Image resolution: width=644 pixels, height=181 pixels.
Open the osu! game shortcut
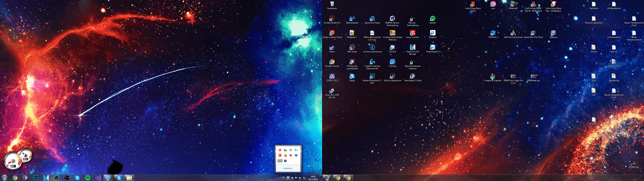pos(493,4)
